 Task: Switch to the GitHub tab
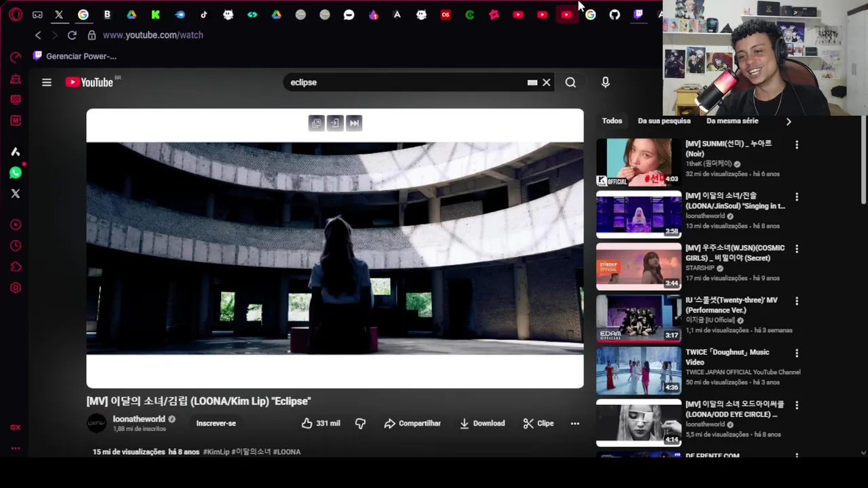click(615, 14)
